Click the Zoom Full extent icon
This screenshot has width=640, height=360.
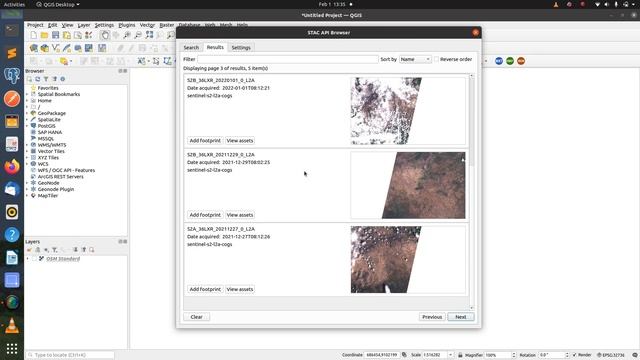coord(149,36)
